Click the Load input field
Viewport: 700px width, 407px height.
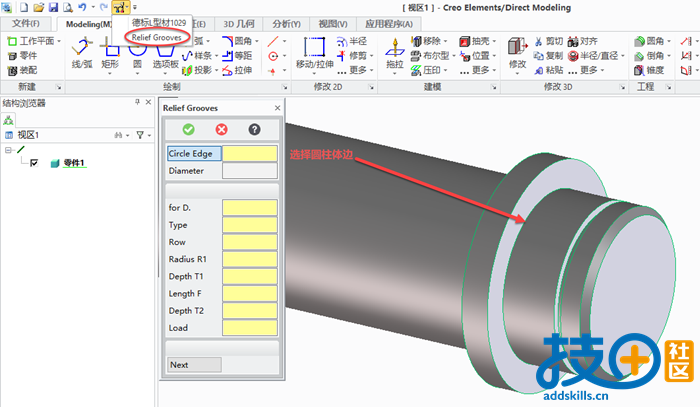click(x=250, y=328)
